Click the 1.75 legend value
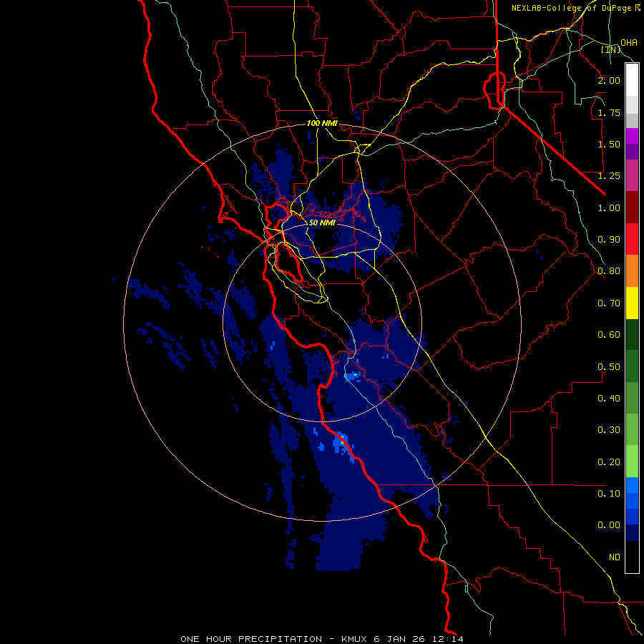Image resolution: width=644 pixels, height=644 pixels. (609, 112)
